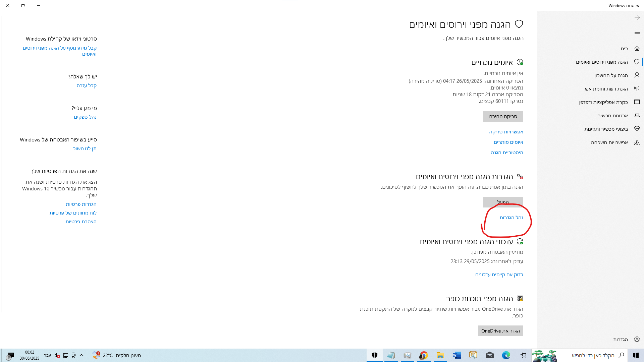The width and height of the screenshot is (644, 362).
Task: Click the Hebrew language indicator (עבר)
Action: (47, 355)
